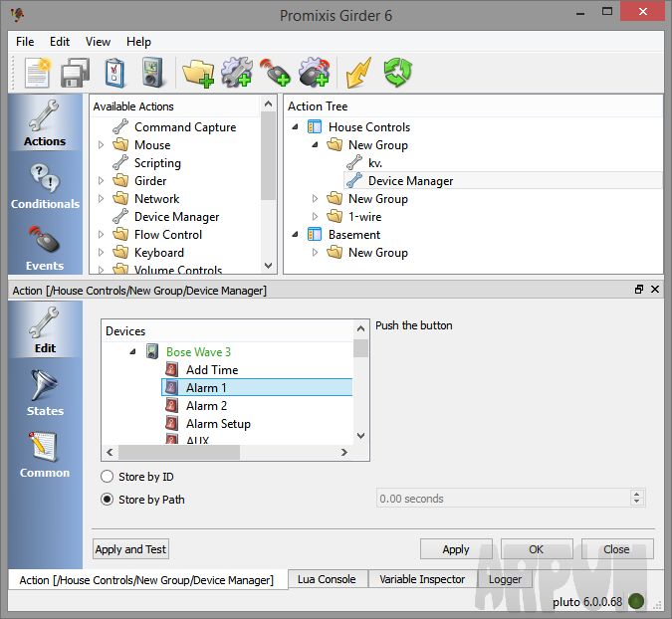Open the View menu

click(x=98, y=42)
